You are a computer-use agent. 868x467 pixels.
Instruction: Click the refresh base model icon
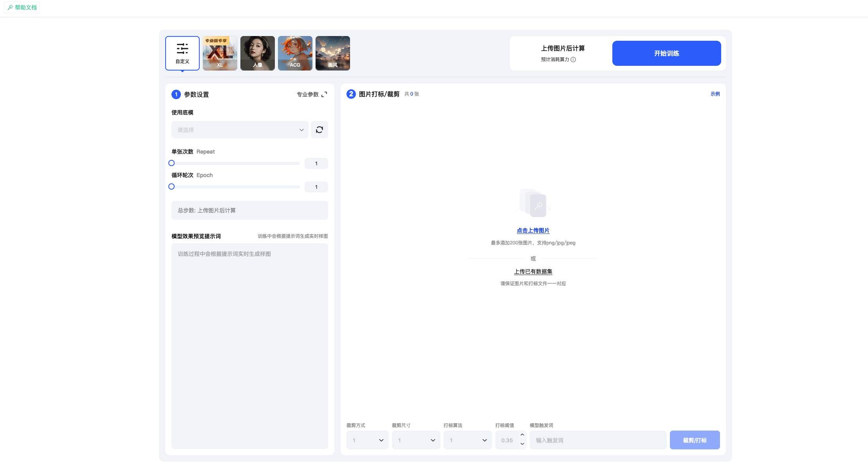(x=319, y=130)
